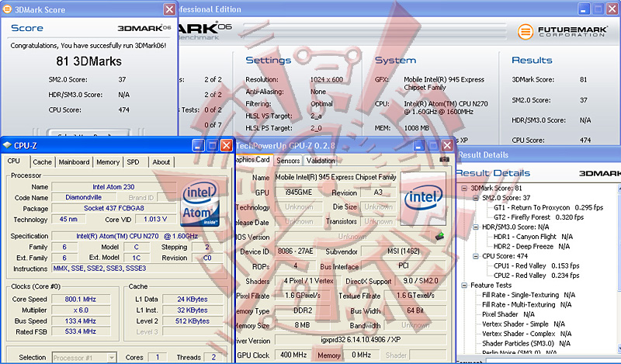Click the Futuremark Corporation logo
Image resolution: width=621 pixels, height=364 pixels.
[x=561, y=30]
